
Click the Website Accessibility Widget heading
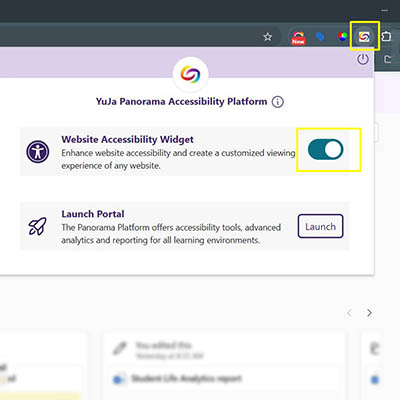[127, 139]
